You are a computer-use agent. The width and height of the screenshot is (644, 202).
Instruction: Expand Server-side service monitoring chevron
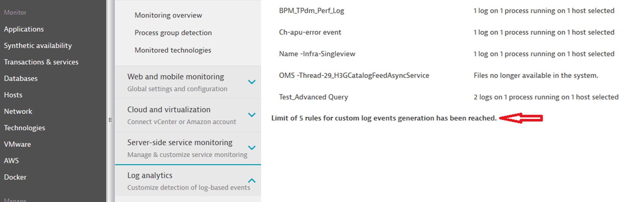(252, 148)
